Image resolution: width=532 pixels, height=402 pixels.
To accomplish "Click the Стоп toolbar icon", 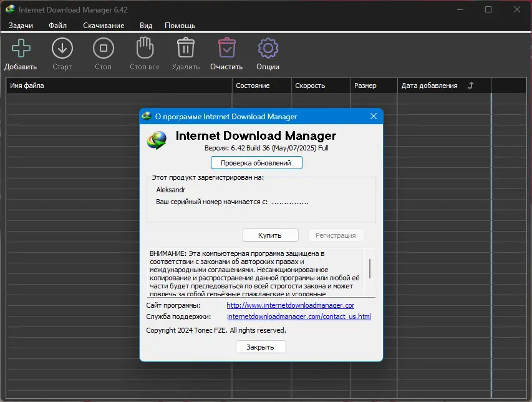I will tap(103, 48).
